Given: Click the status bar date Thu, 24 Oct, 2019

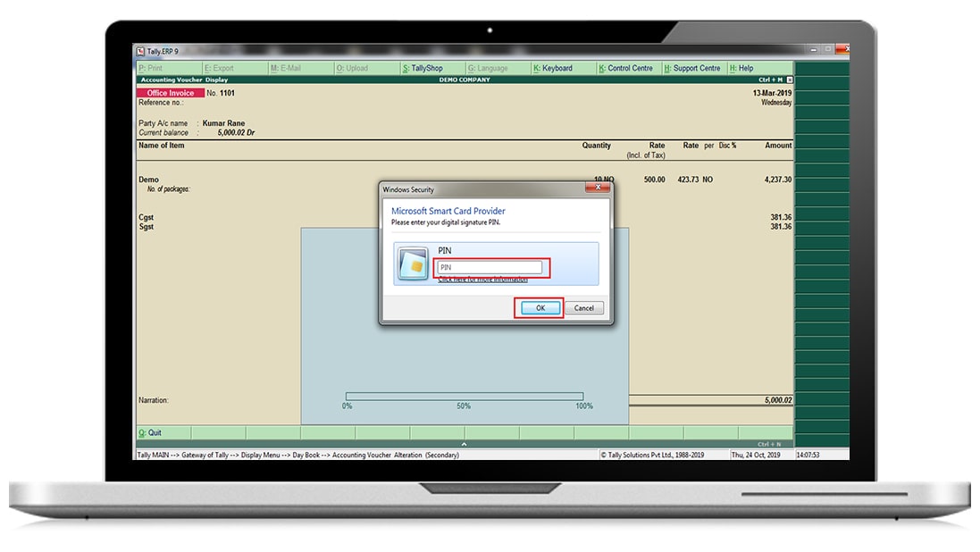Looking at the screenshot, I should pyautogui.click(x=756, y=456).
